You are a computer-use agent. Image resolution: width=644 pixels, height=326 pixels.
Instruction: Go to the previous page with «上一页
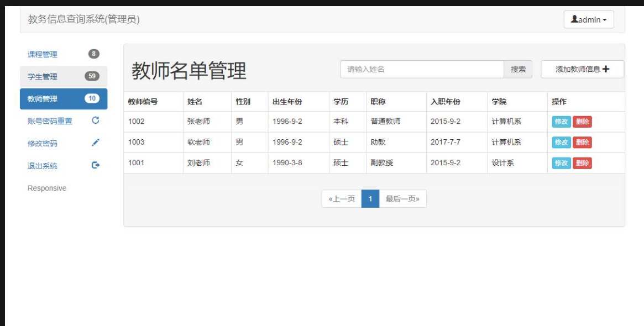(x=342, y=199)
